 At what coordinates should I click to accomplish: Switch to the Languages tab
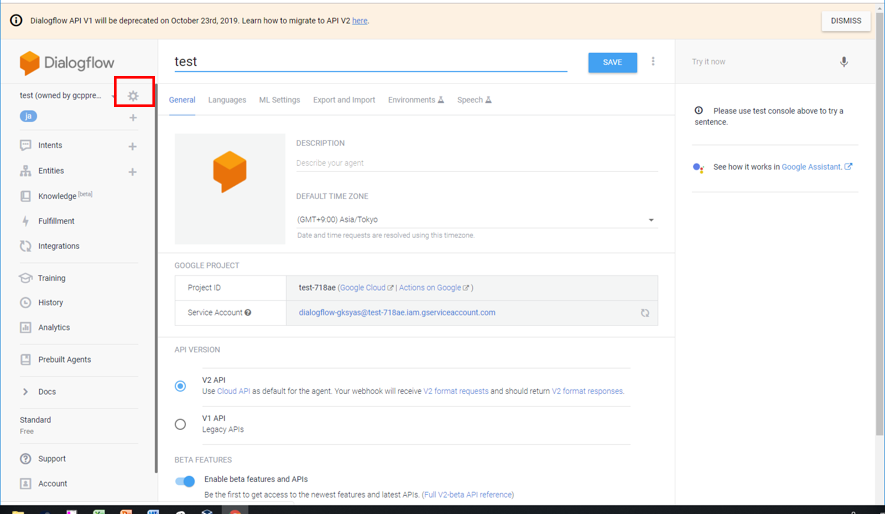[x=227, y=100]
